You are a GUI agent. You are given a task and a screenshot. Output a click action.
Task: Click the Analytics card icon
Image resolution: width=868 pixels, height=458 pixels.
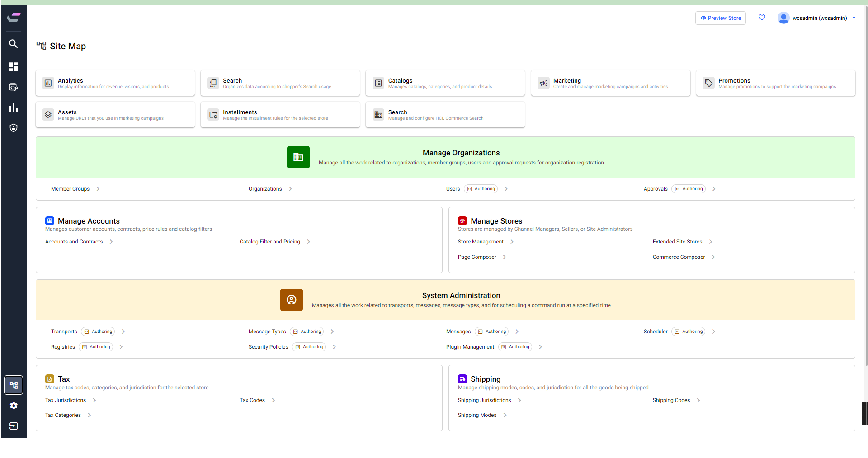click(x=48, y=83)
